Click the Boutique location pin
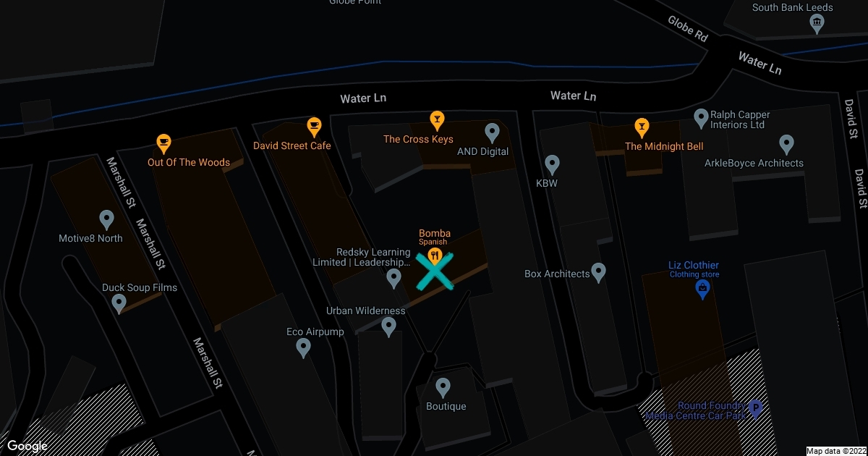The width and height of the screenshot is (868, 456). click(x=443, y=387)
